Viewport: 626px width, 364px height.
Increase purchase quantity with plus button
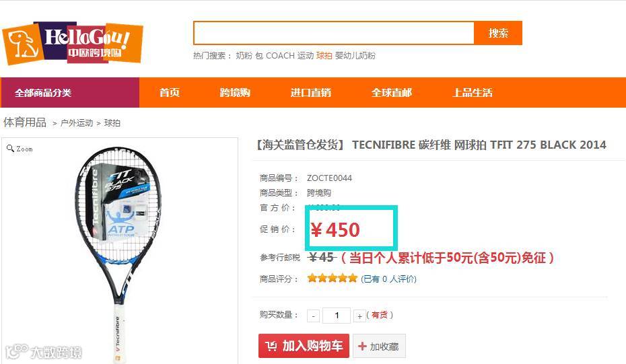click(x=359, y=316)
